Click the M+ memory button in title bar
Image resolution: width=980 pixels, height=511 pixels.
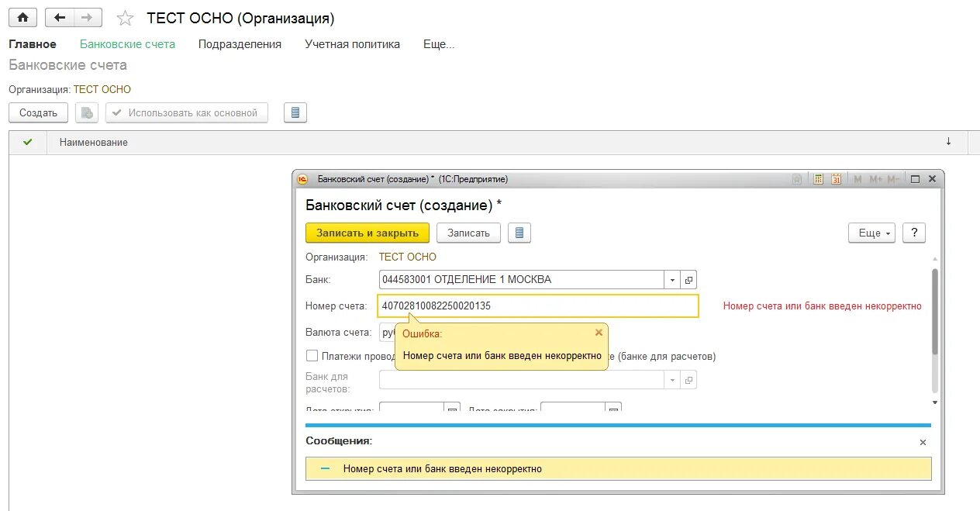[x=876, y=179]
